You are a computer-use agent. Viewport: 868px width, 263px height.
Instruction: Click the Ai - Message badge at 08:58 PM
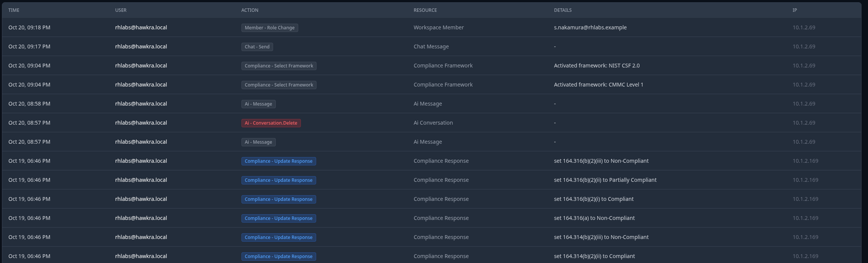tap(258, 104)
